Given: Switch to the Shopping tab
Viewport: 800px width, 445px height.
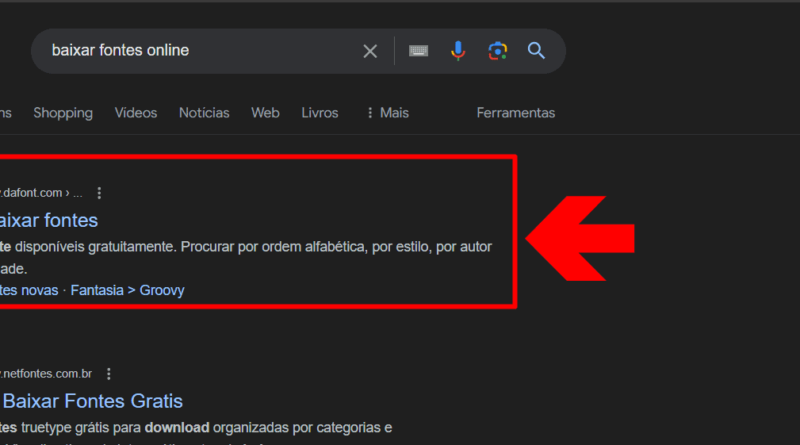Looking at the screenshot, I should [63, 113].
